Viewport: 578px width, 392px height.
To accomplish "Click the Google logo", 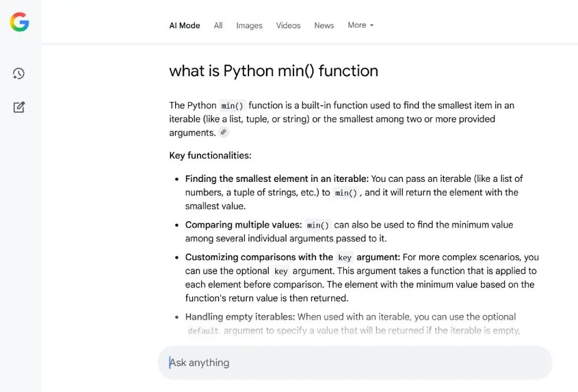I will 19,23.
